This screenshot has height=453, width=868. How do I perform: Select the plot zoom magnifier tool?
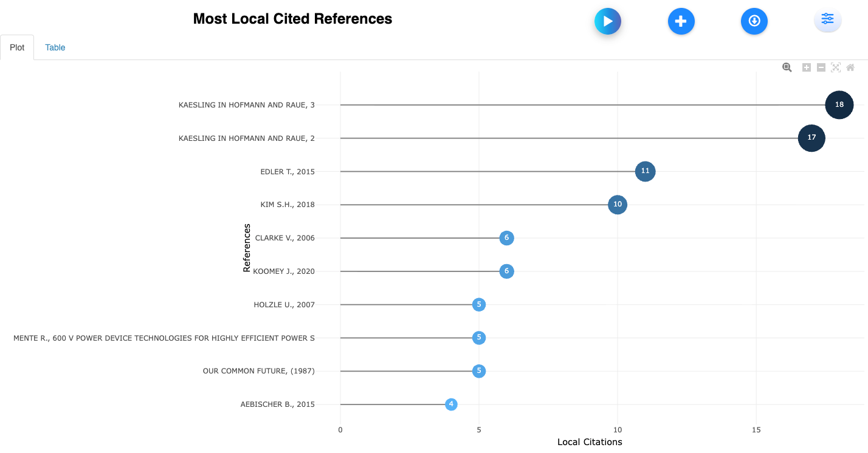787,67
